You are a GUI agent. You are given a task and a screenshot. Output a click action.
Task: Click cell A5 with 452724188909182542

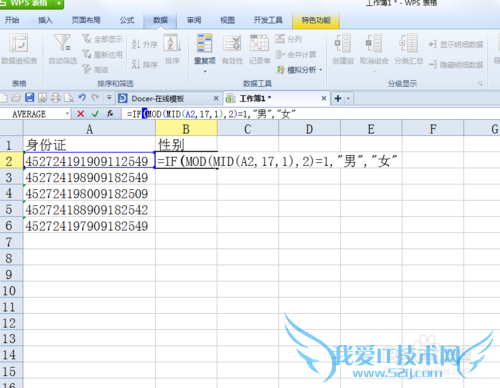coord(89,210)
